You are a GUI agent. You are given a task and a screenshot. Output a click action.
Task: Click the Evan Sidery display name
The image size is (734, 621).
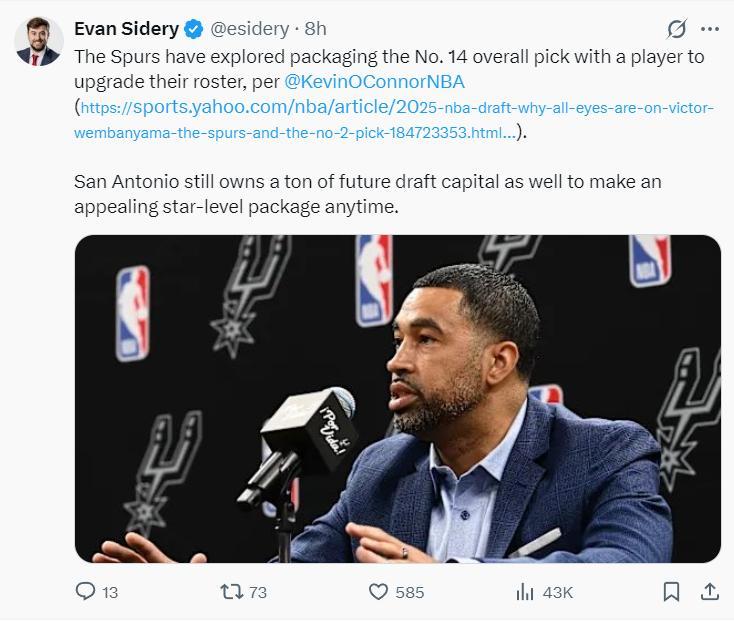128,28
